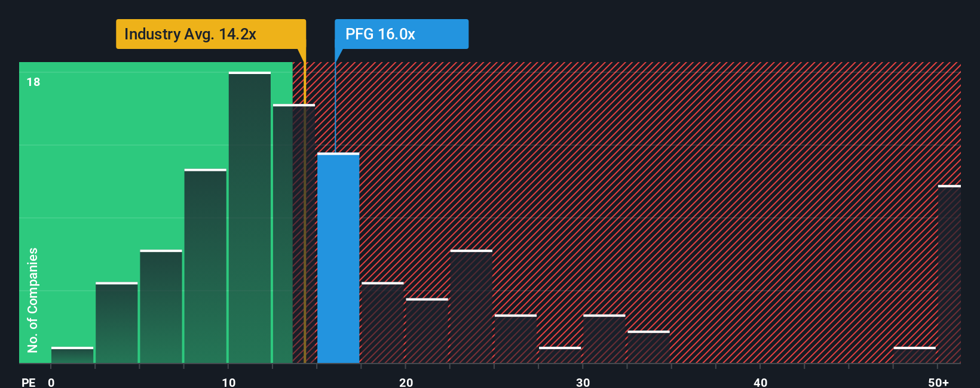The height and width of the screenshot is (388, 980).
Task: Click the 18 y-axis label
Action: click(x=33, y=82)
